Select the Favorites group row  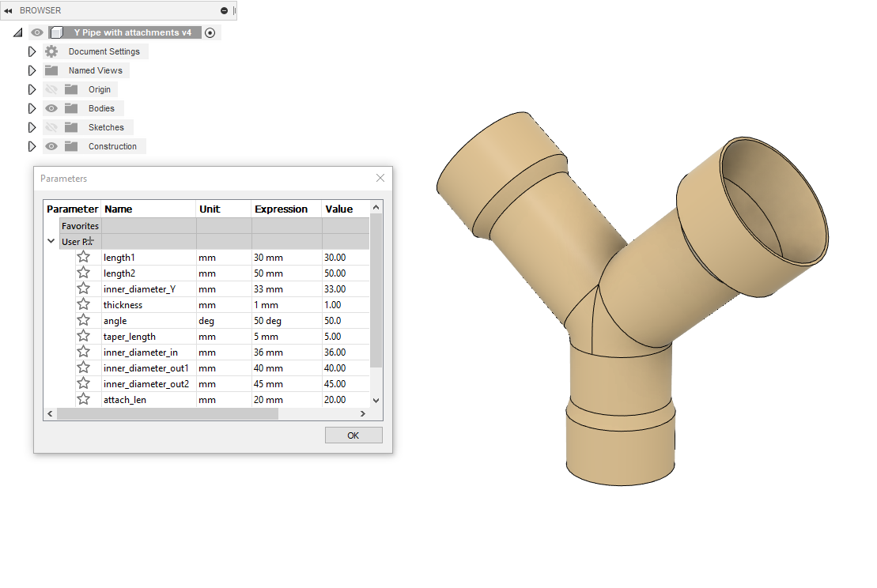coord(214,226)
